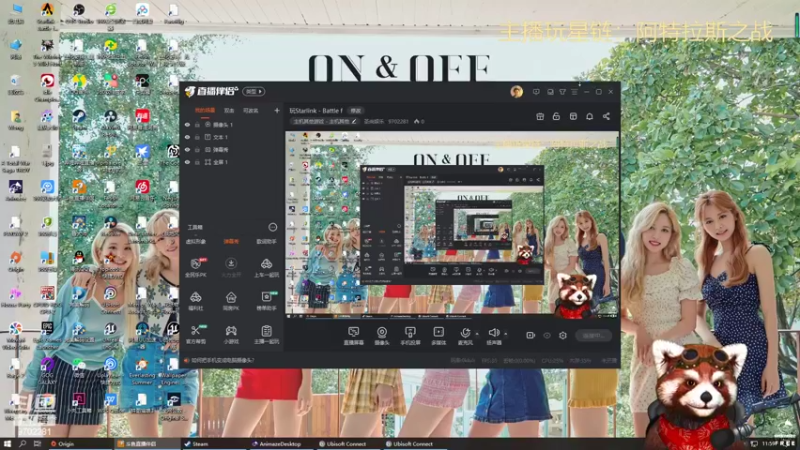Add a screen capture source

coord(353,336)
